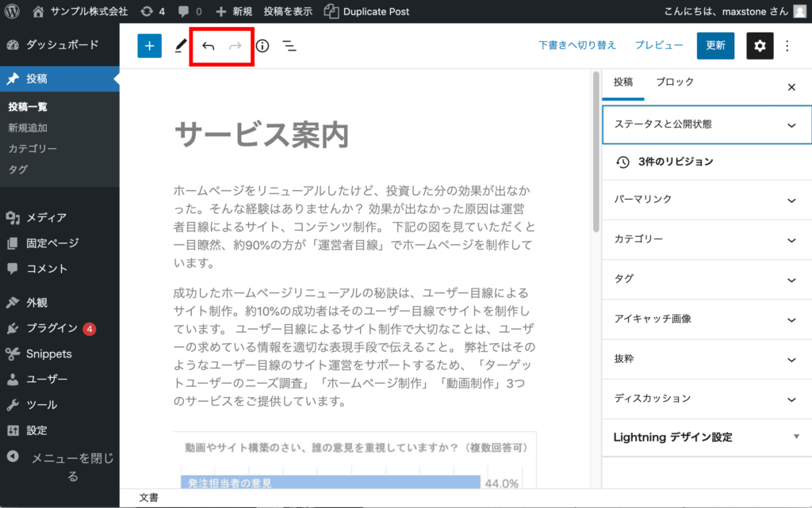Select メディア in the admin sidebar
812x508 pixels.
pos(43,218)
